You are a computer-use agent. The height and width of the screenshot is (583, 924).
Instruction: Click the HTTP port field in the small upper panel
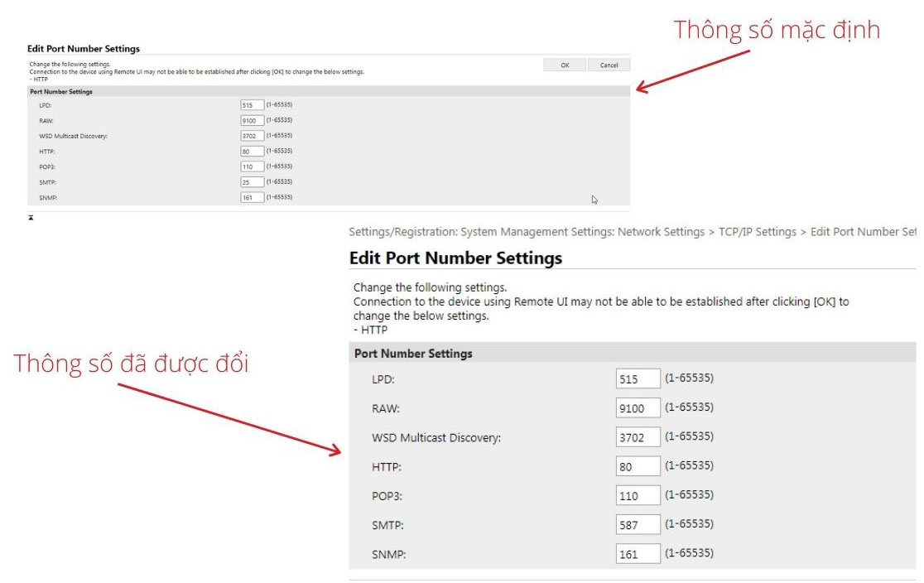[x=252, y=152]
